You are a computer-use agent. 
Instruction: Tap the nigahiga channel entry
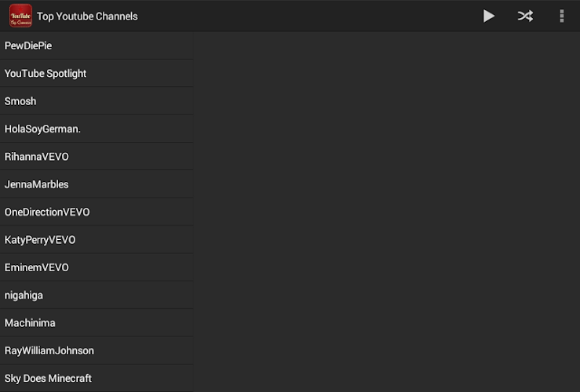click(96, 296)
